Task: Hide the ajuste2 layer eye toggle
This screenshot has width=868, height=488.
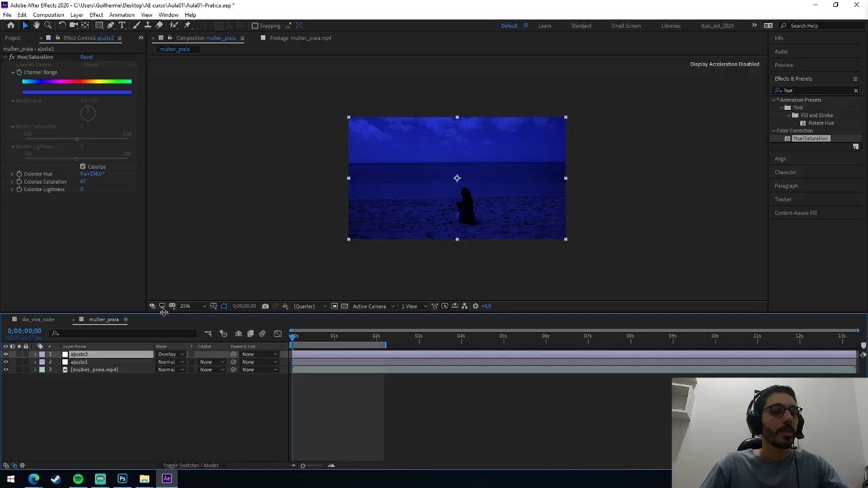Action: click(6, 354)
